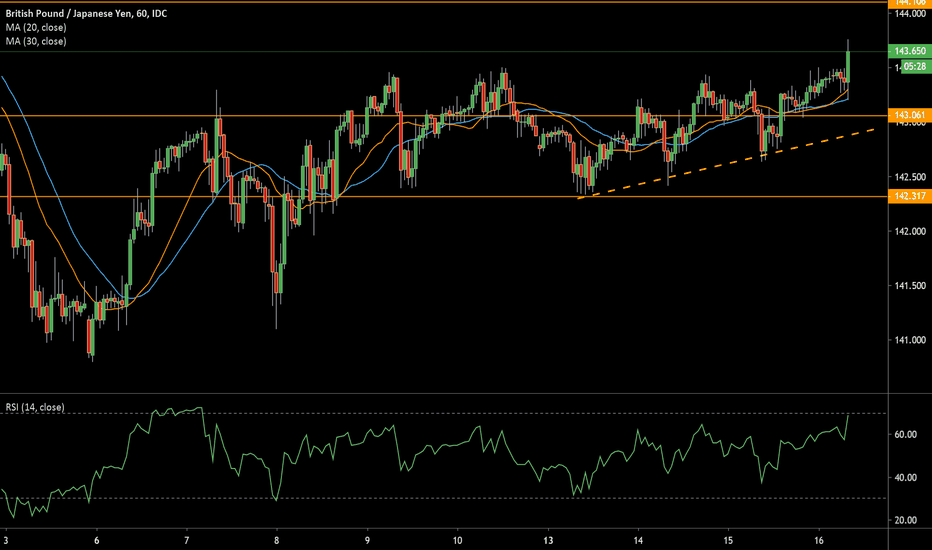The height and width of the screenshot is (550, 932).
Task: Click the 142.000 price axis label
Action: (x=909, y=232)
